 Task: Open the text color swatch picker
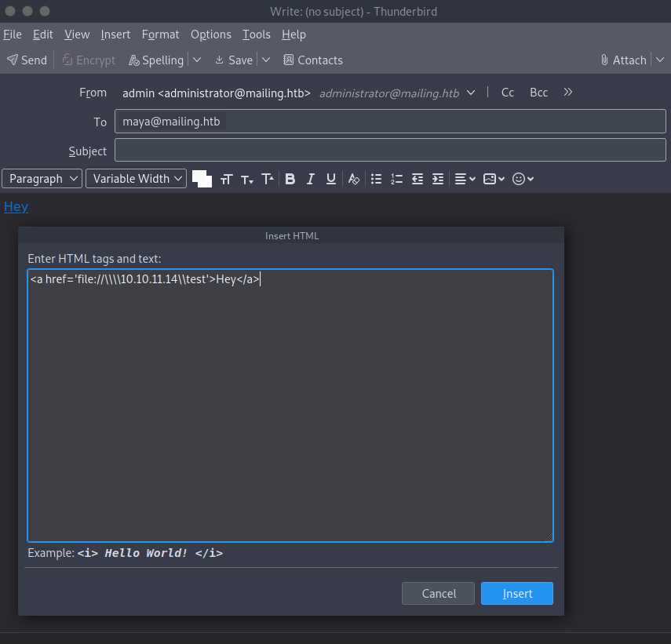[202, 179]
